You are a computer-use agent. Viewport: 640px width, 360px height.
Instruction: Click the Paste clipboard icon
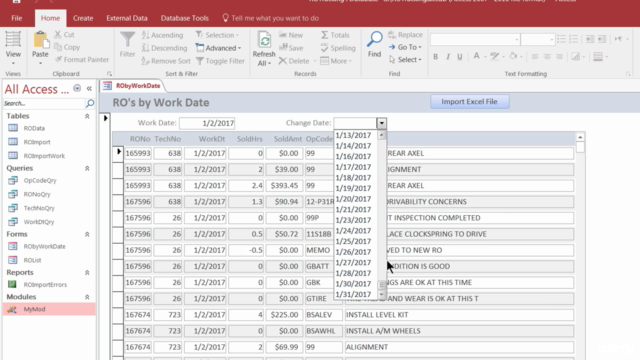[x=40, y=41]
